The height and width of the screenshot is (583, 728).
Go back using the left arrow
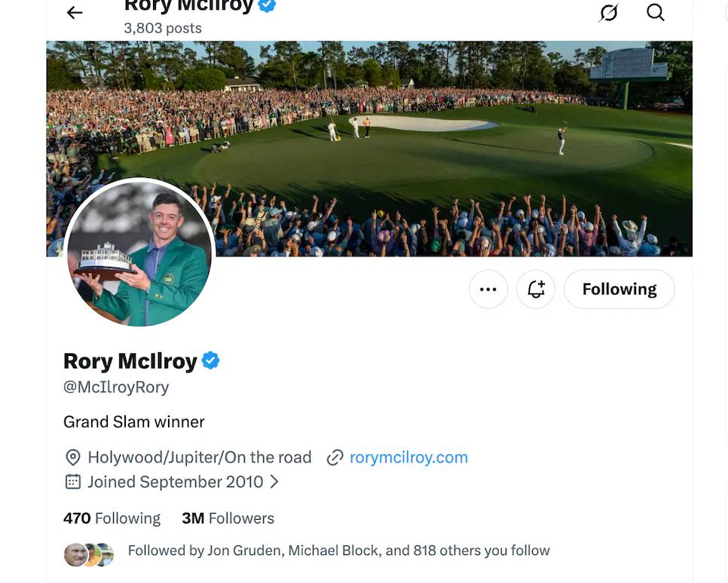tap(75, 13)
